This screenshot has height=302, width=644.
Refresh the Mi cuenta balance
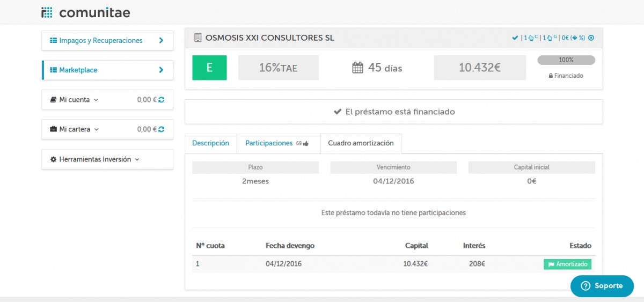point(162,99)
